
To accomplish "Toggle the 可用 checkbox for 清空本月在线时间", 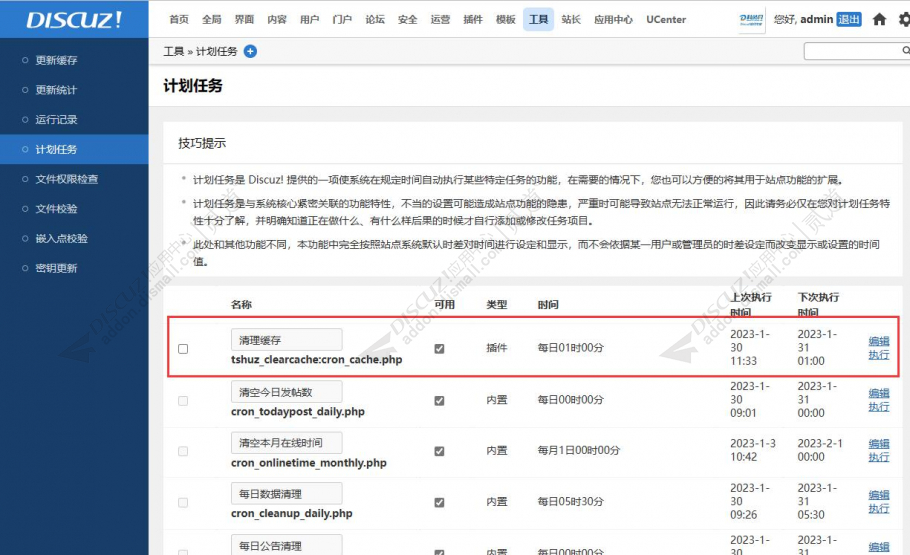I will 439,451.
